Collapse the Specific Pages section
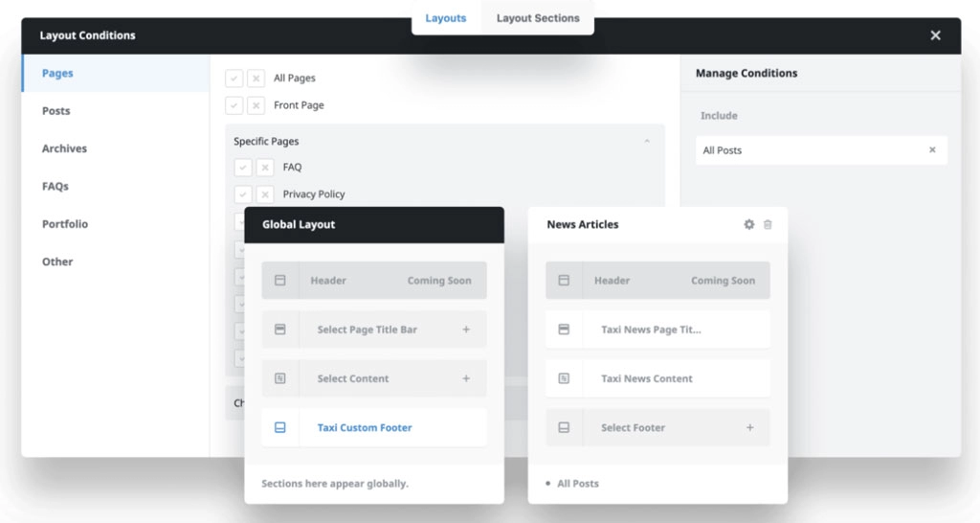980x523 pixels. pyautogui.click(x=647, y=142)
